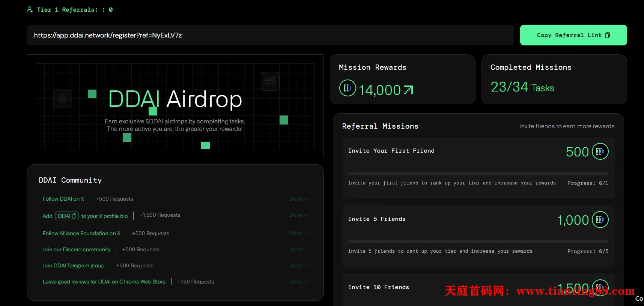Click the DDAI Community heading
The height and width of the screenshot is (306, 644).
(70, 180)
